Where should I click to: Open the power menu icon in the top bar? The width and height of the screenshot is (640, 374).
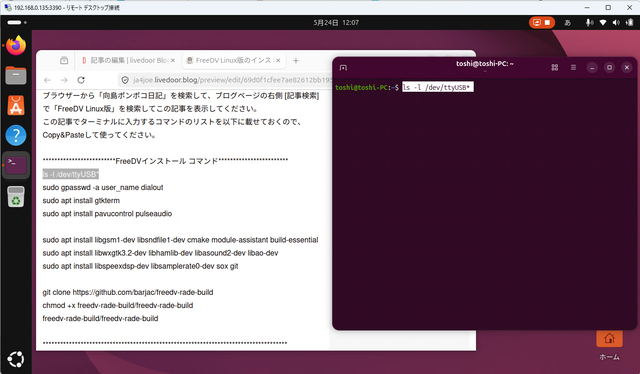(630, 22)
